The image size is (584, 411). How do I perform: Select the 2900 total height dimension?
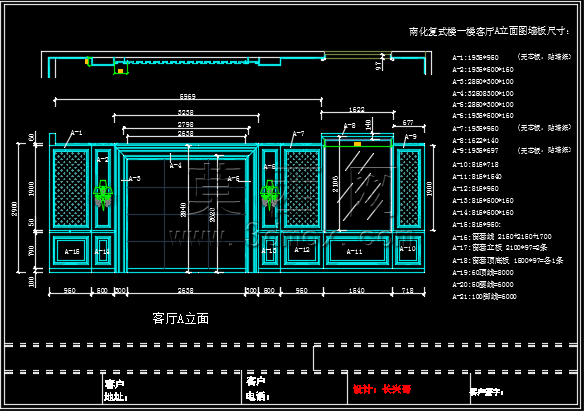pyautogui.click(x=15, y=209)
